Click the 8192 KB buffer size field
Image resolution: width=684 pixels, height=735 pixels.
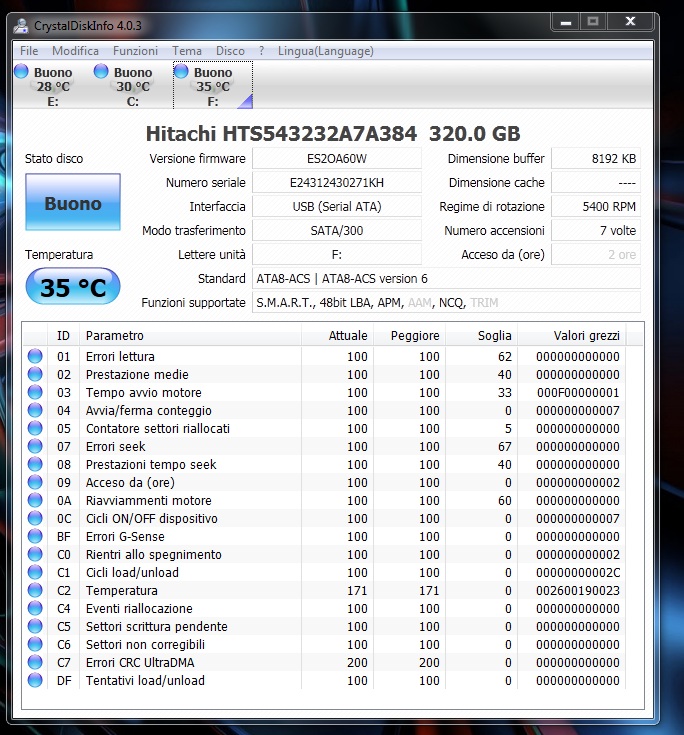click(596, 158)
